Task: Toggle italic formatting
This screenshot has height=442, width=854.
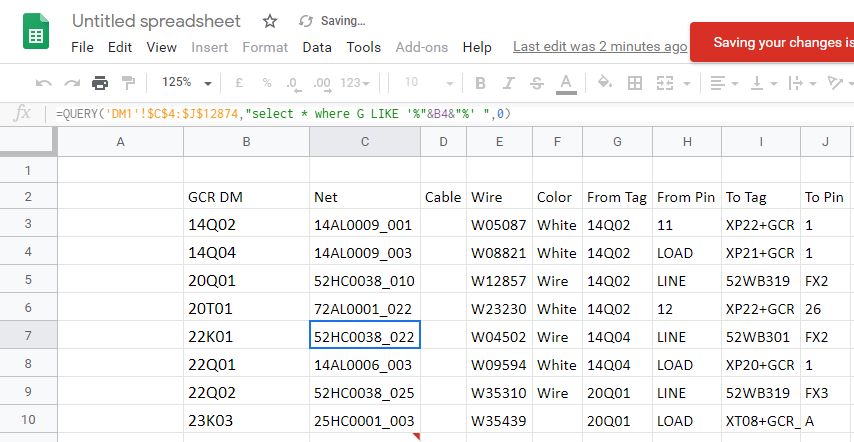Action: coord(508,83)
